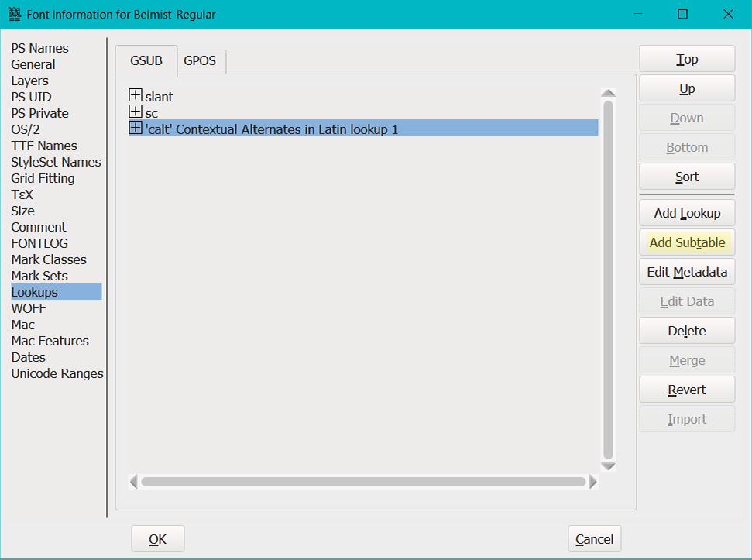The width and height of the screenshot is (752, 560).
Task: Revert lookup changes
Action: 687,390
